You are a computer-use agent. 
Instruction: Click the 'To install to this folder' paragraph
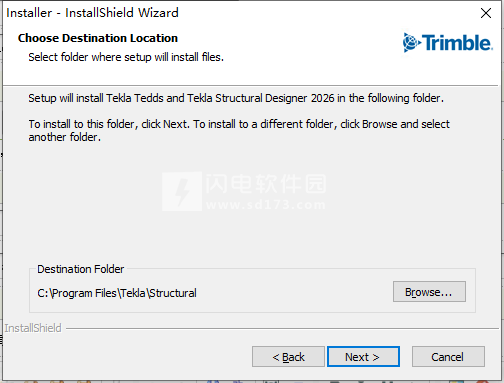pos(239,130)
